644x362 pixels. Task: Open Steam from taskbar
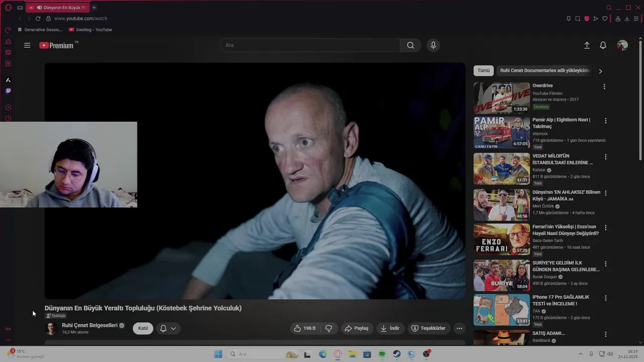(397, 354)
